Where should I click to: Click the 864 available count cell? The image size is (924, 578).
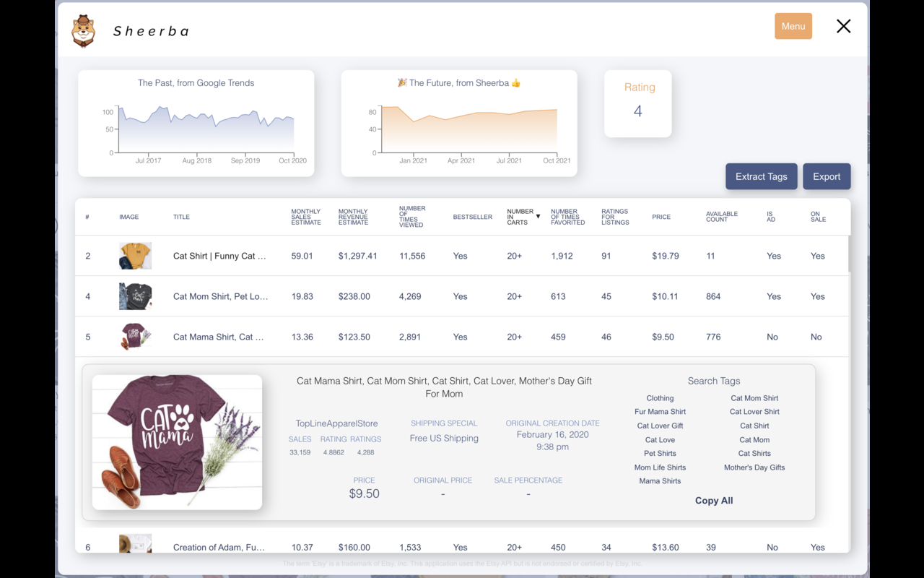tap(713, 296)
